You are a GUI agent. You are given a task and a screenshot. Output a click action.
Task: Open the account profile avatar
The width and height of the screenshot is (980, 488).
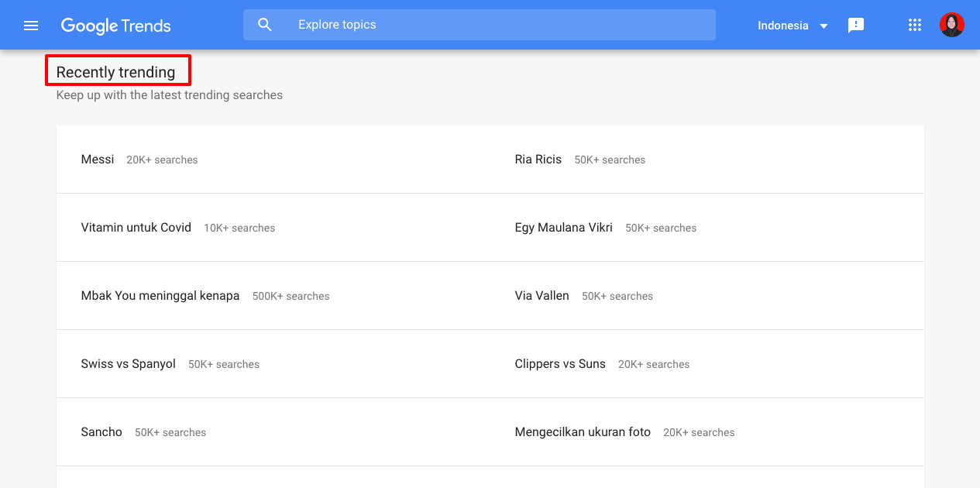(x=952, y=25)
